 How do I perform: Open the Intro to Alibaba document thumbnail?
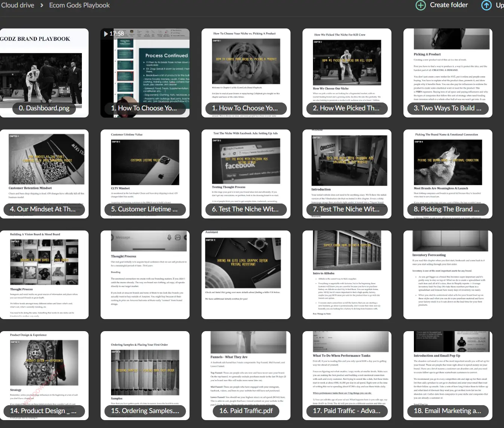(x=347, y=275)
